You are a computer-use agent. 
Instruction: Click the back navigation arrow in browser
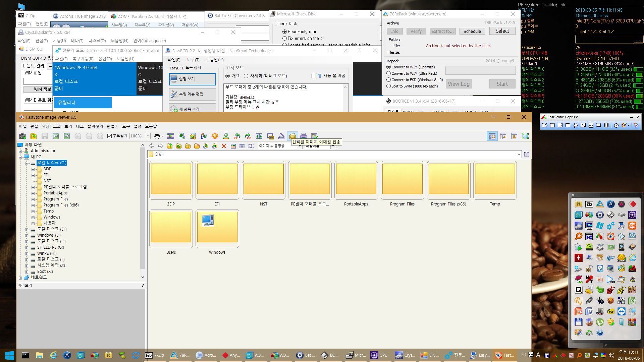pos(152,146)
